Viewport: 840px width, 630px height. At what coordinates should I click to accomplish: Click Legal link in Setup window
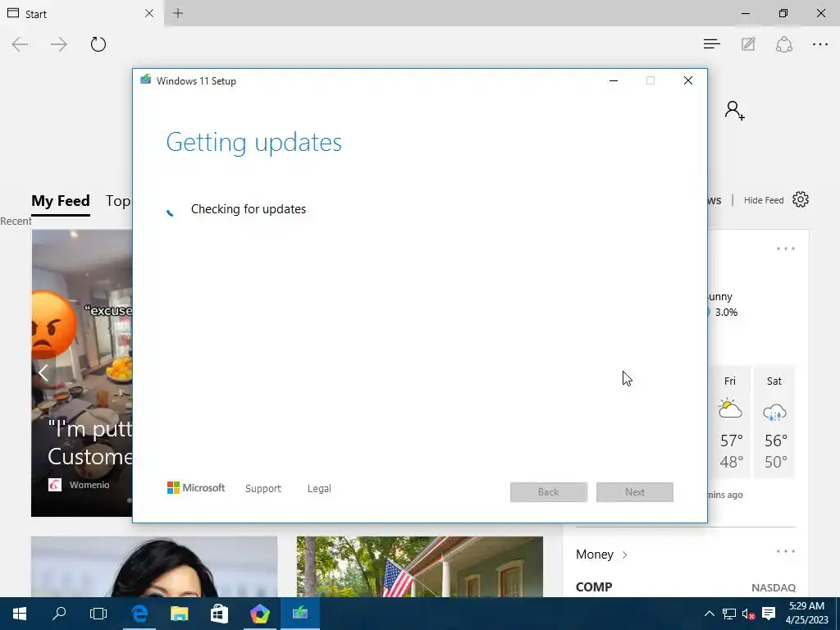[x=319, y=489]
